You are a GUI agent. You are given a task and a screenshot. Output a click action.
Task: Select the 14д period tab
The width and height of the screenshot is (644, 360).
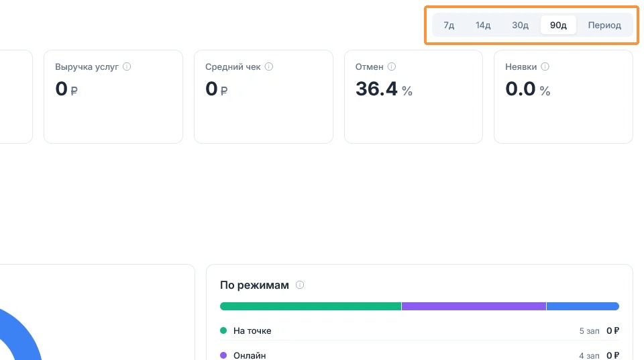483,25
